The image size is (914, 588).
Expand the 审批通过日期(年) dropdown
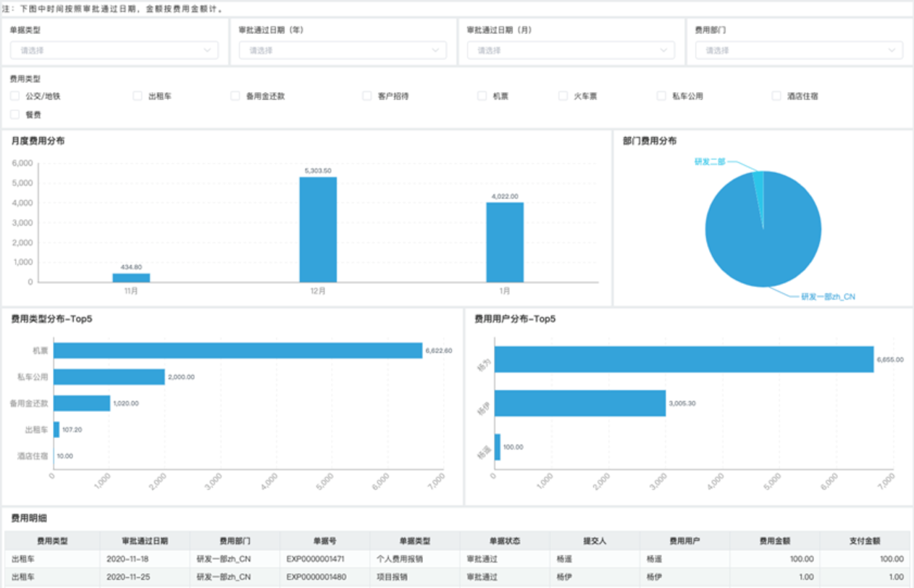click(x=343, y=50)
